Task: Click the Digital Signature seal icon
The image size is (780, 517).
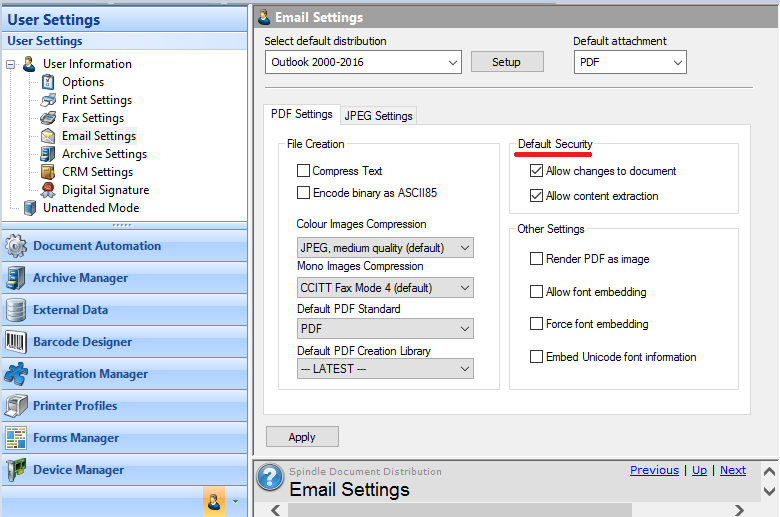Action: coord(48,190)
